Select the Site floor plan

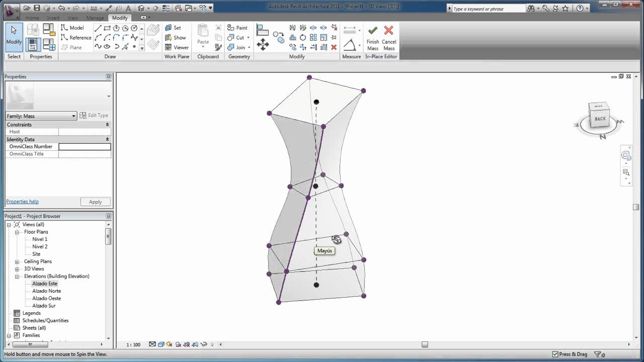point(36,254)
